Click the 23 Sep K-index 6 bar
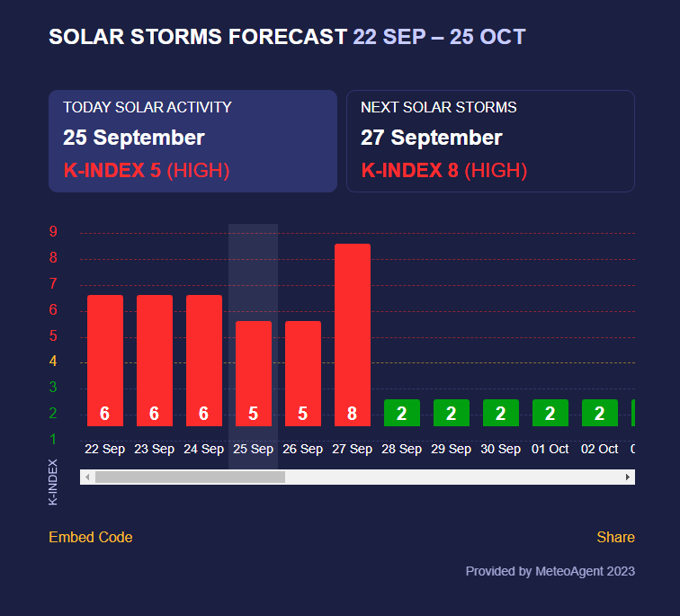 pyautogui.click(x=155, y=360)
